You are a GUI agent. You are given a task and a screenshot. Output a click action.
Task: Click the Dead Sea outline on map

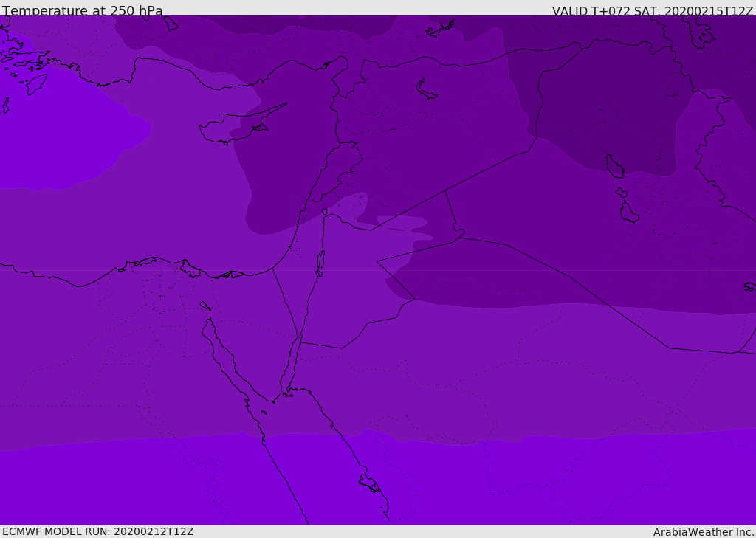[x=320, y=263]
